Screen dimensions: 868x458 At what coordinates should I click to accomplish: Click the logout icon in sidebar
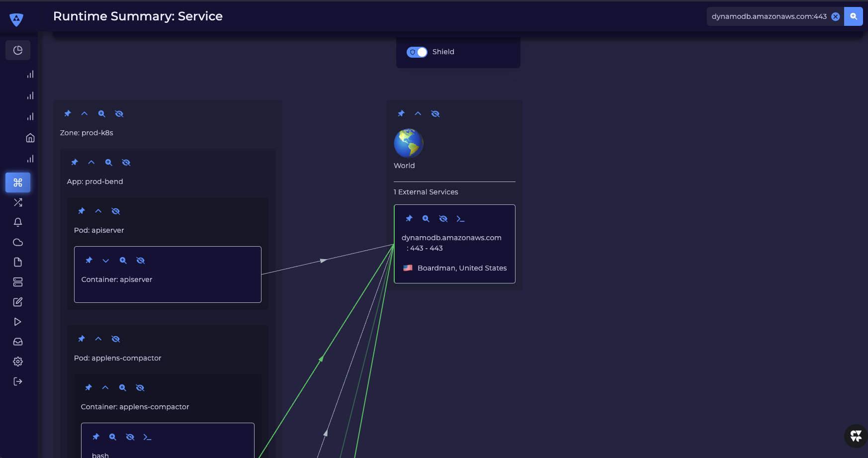(x=18, y=381)
